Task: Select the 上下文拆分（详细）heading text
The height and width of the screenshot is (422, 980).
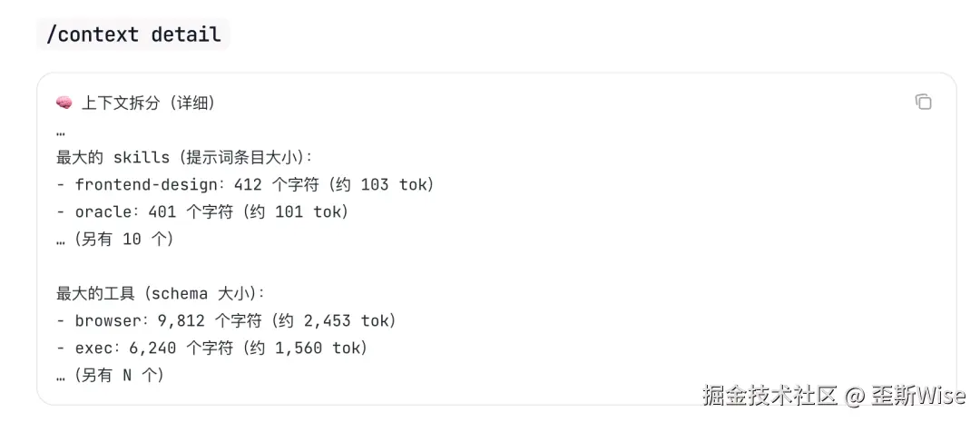Action: 148,103
